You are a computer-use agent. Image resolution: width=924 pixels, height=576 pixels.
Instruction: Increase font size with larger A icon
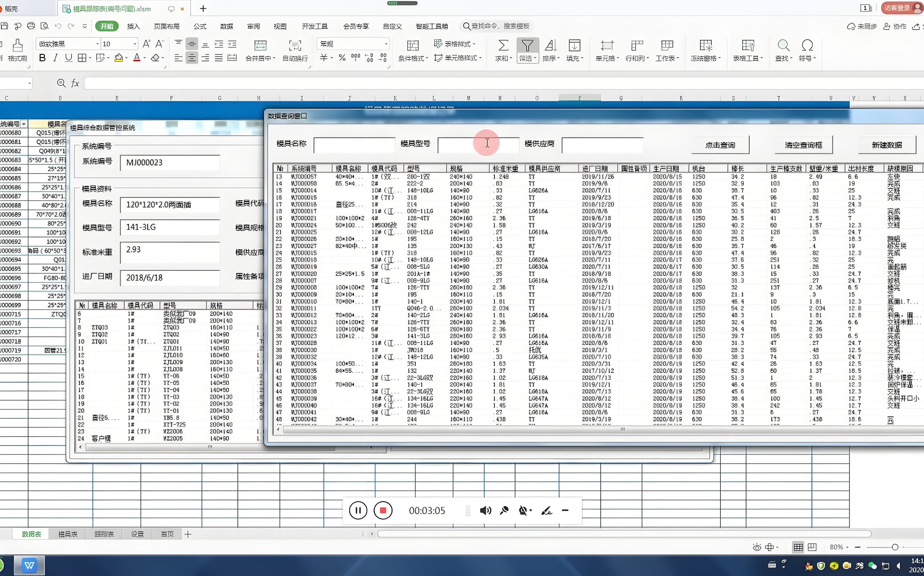[x=146, y=44]
